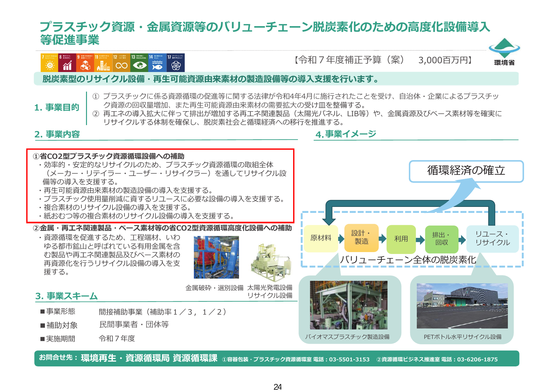This screenshot has width=555, height=392.
Task: Select the 4. 事業イメージ section heading
Action: [346, 134]
